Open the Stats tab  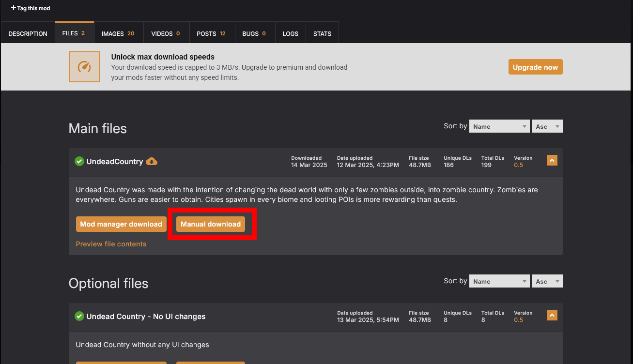[x=322, y=33]
